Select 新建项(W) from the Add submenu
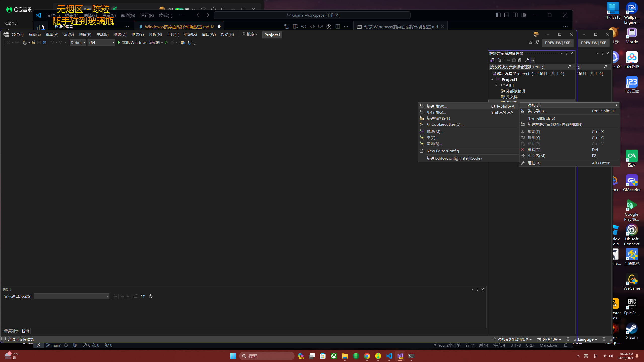This screenshot has width=644, height=362. (x=437, y=106)
